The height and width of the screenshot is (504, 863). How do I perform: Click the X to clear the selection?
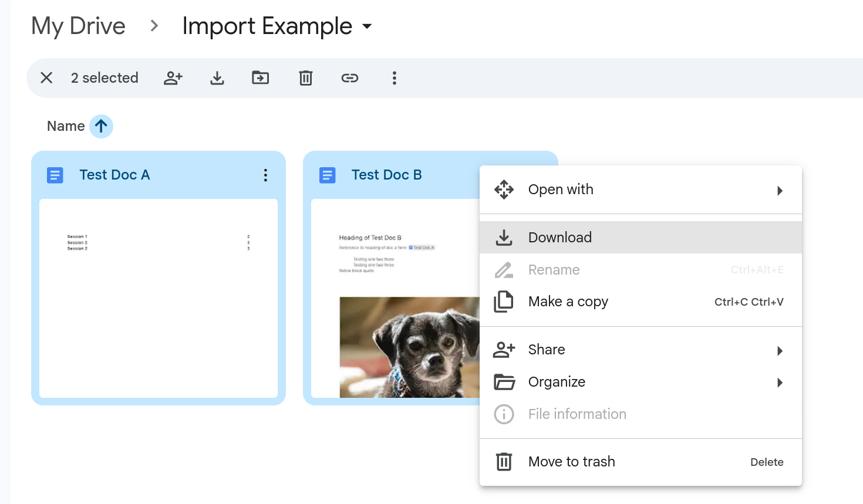(46, 77)
